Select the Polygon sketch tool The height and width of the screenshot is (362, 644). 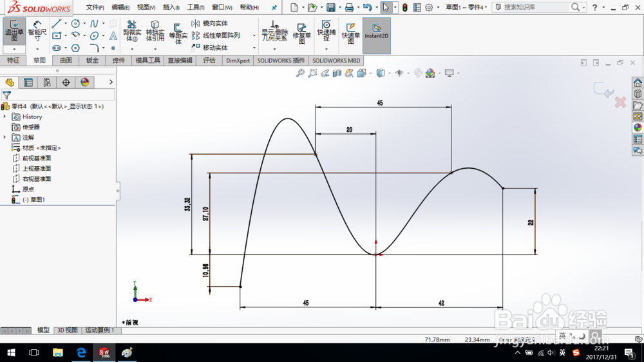click(x=75, y=48)
